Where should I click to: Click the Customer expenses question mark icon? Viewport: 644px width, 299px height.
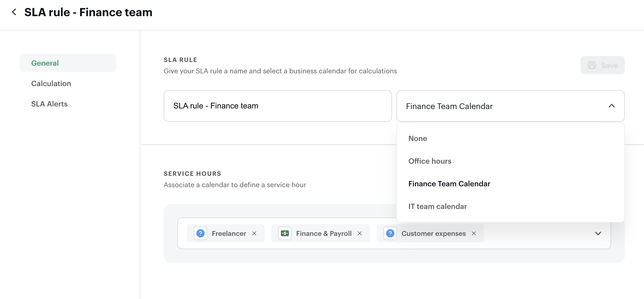390,233
